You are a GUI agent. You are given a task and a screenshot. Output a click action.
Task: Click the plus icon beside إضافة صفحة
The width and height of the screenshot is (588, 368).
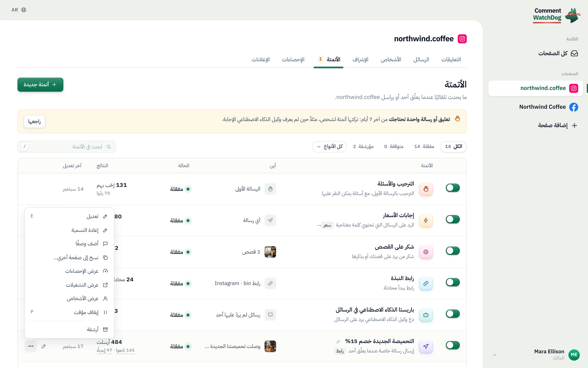pos(574,125)
